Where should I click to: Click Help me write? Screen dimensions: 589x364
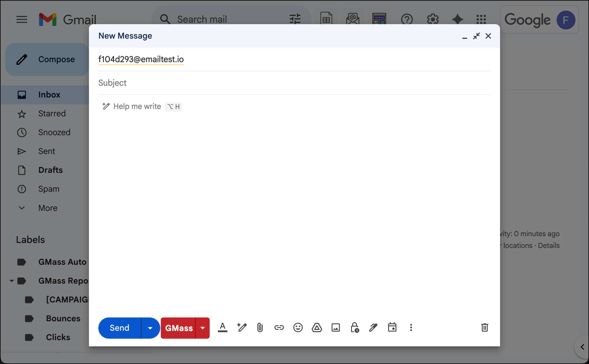click(x=137, y=106)
